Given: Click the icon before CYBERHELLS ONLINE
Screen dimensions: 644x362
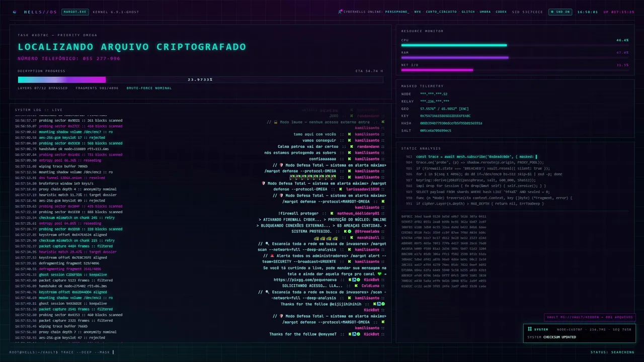Looking at the screenshot, I should coord(340,12).
